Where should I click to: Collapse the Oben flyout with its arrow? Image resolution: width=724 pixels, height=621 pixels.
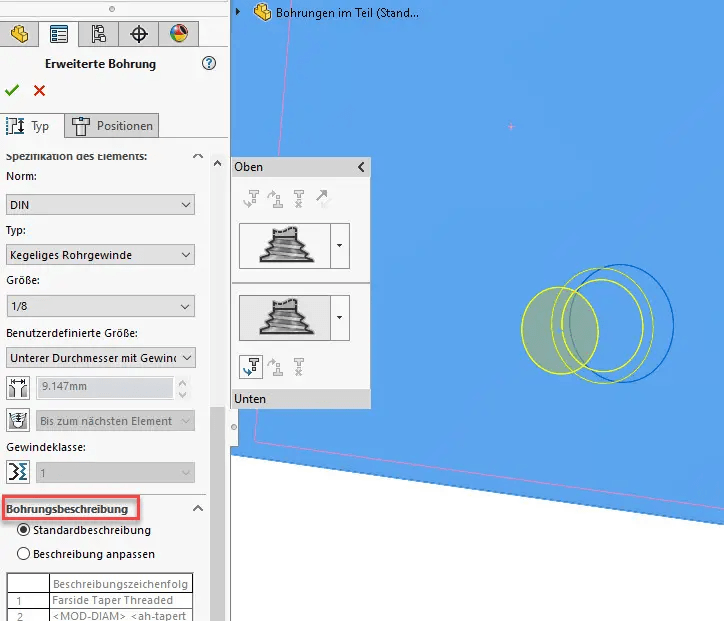(361, 167)
